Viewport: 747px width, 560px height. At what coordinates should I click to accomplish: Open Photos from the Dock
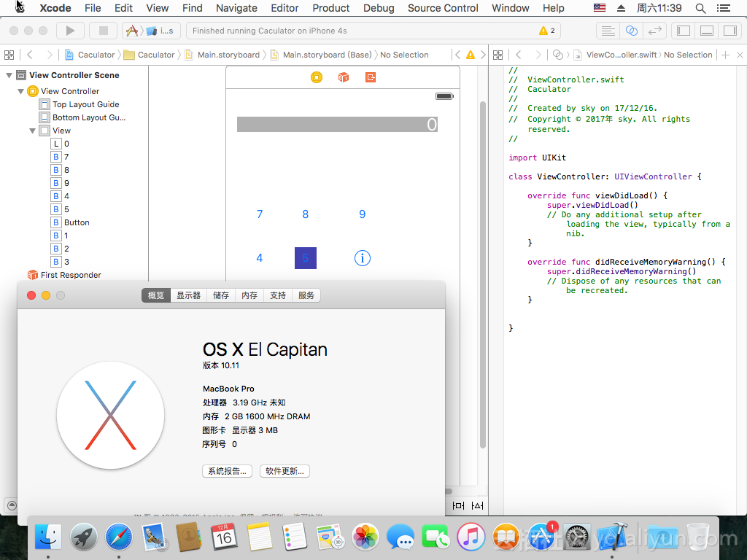(365, 537)
